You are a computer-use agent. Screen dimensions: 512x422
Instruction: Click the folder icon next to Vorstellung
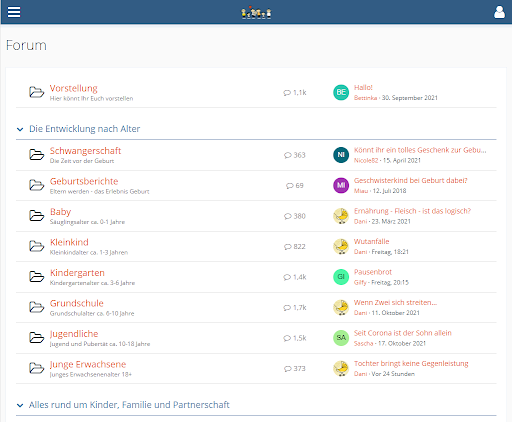(x=36, y=92)
